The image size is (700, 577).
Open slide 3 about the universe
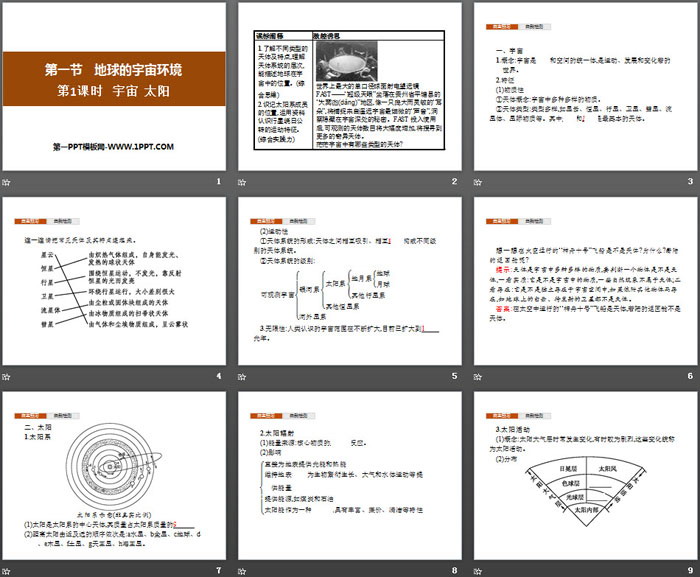(x=586, y=87)
